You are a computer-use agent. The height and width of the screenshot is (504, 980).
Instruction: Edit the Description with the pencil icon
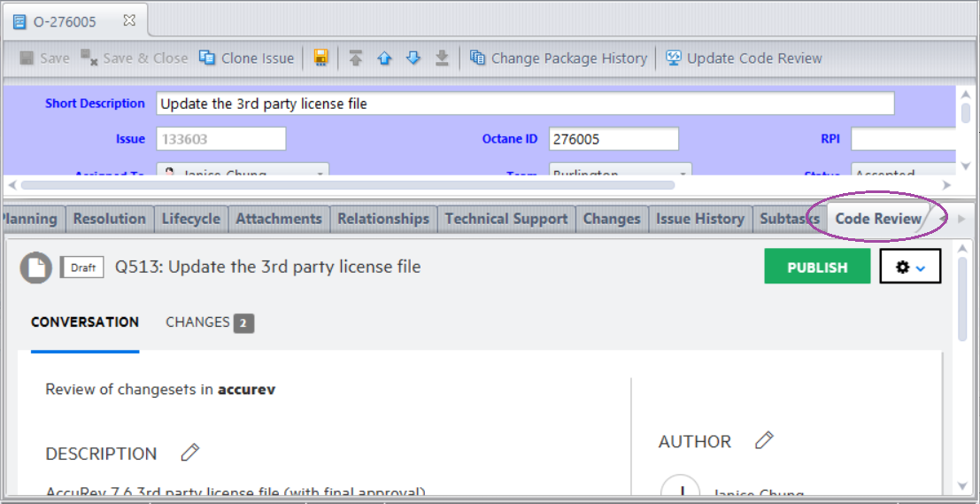(189, 454)
